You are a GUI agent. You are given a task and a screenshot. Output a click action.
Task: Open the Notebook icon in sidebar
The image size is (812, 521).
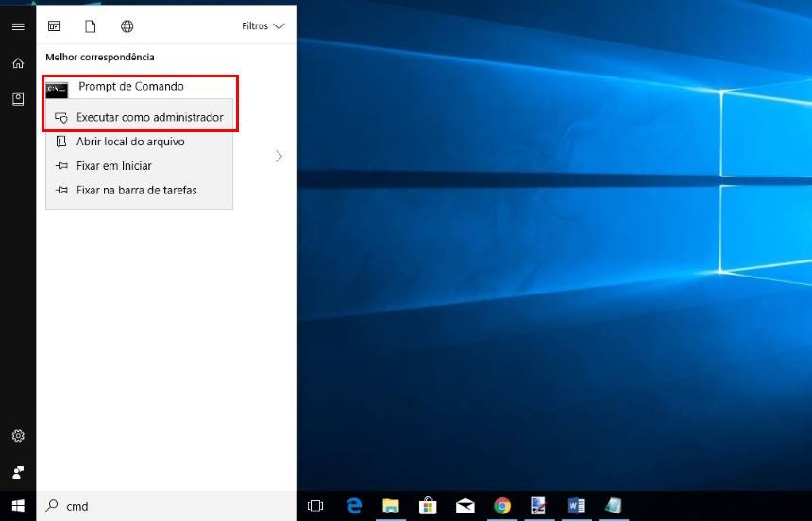click(17, 99)
